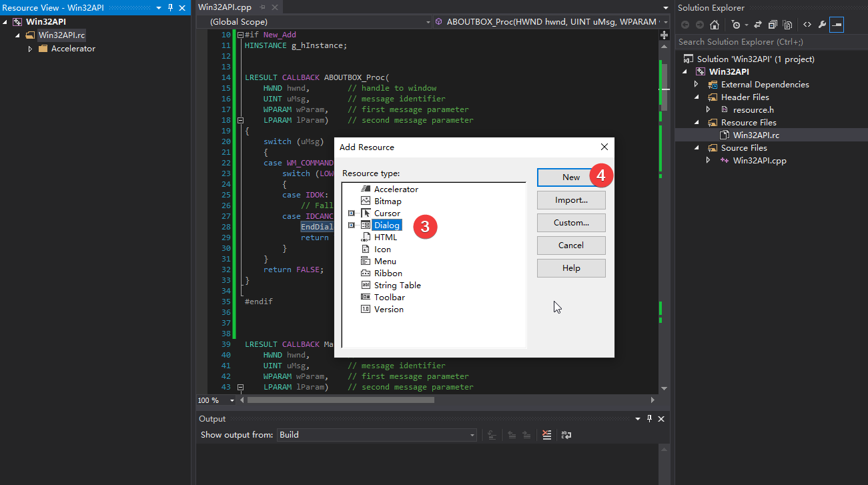868x485 pixels.
Task: Click the Pending Changes Filter clock icon
Action: (x=737, y=25)
